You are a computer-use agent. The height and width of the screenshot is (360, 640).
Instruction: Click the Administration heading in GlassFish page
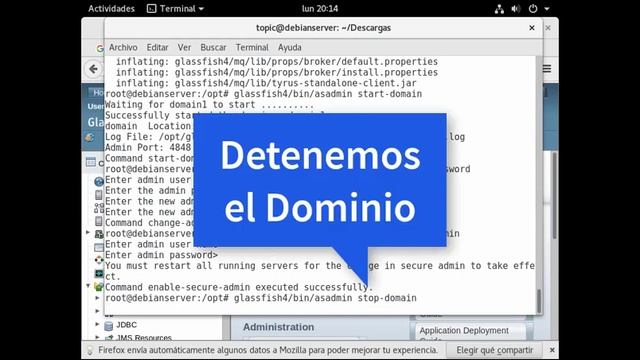tap(278, 327)
